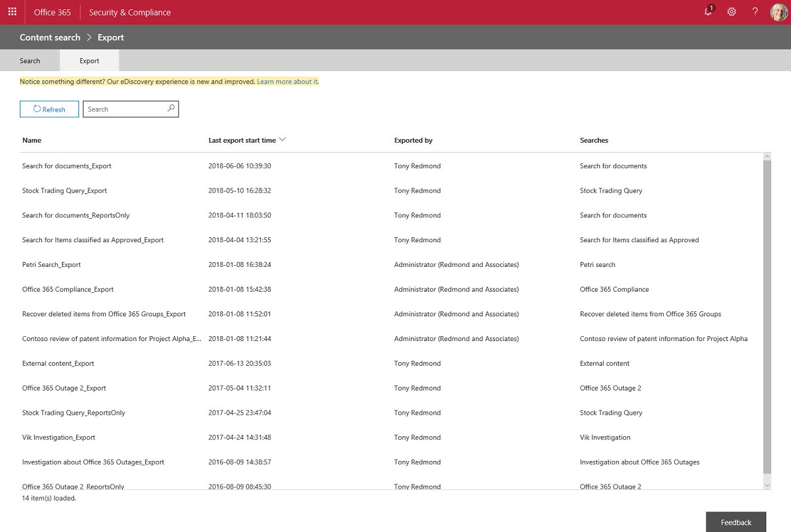Select Stock Trading Query_Export row
This screenshot has height=532, width=791.
[391, 190]
